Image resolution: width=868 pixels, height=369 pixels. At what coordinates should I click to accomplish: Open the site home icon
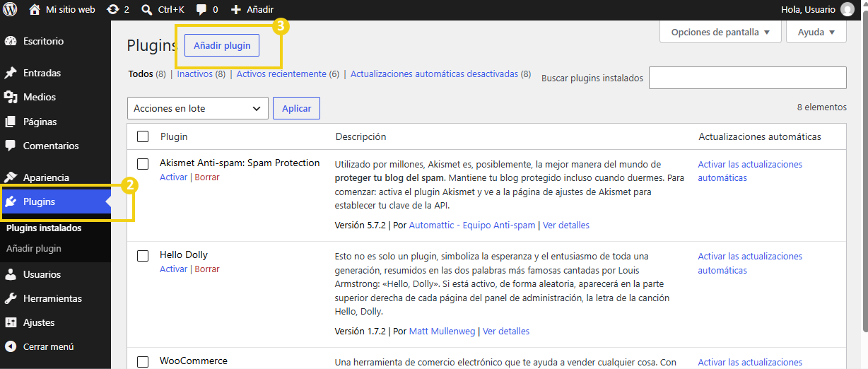[35, 9]
